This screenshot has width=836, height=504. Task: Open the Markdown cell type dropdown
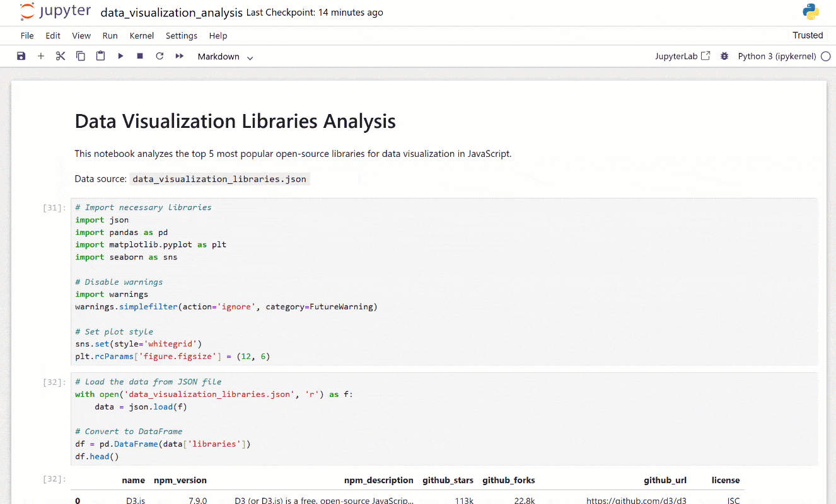tap(225, 57)
